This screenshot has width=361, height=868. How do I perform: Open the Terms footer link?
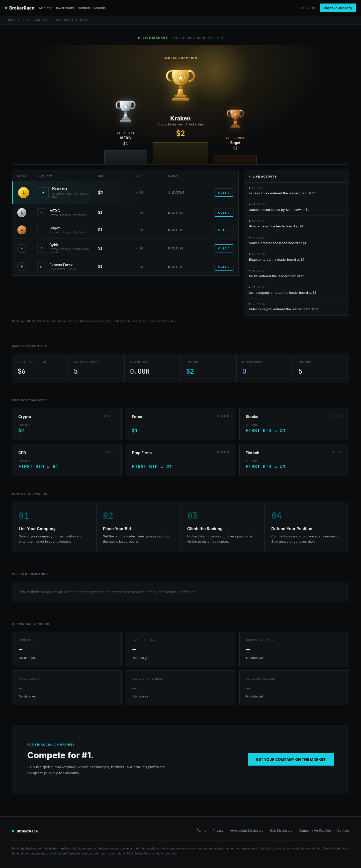[x=201, y=831]
